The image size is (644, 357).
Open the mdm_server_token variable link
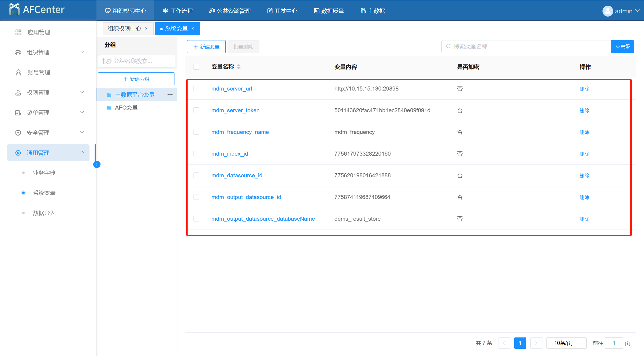pos(235,110)
